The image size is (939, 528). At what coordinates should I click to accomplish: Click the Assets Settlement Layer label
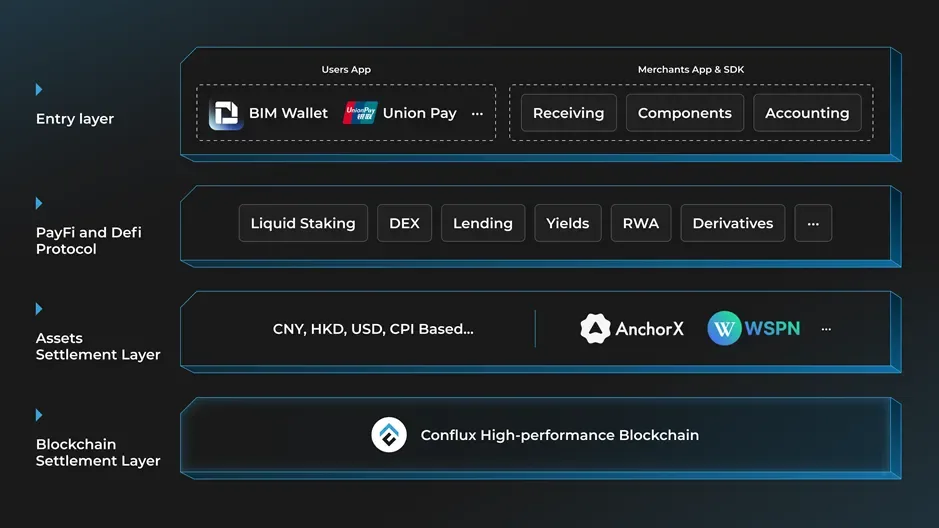[x=98, y=346]
